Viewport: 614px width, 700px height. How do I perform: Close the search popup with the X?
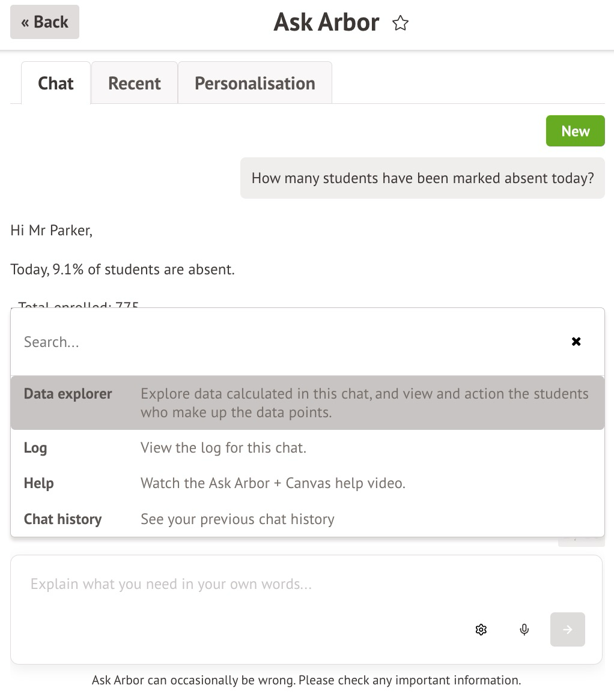[576, 342]
